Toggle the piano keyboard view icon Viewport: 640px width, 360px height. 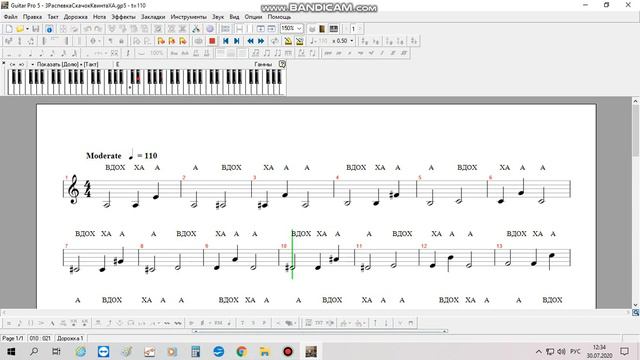(x=333, y=29)
